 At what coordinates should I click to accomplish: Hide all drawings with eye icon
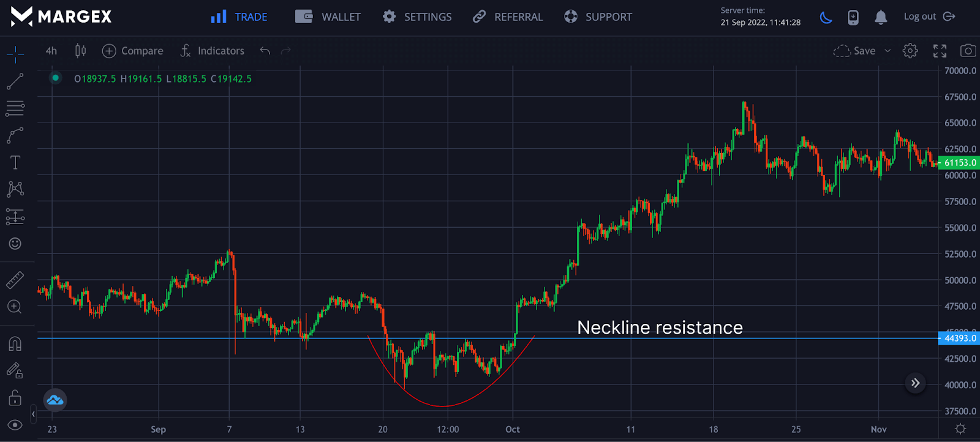(x=15, y=425)
